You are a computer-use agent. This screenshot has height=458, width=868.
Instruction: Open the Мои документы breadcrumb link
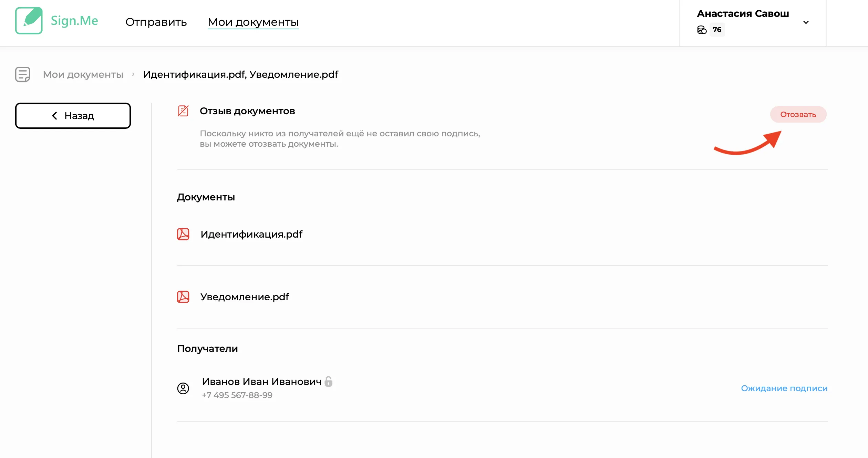(83, 74)
